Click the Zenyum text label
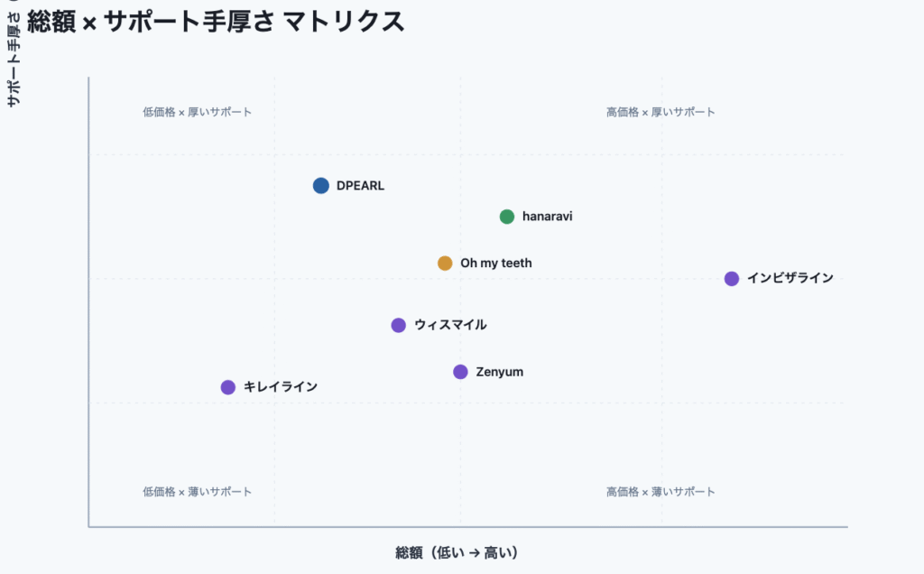This screenshot has width=924, height=574. point(500,372)
